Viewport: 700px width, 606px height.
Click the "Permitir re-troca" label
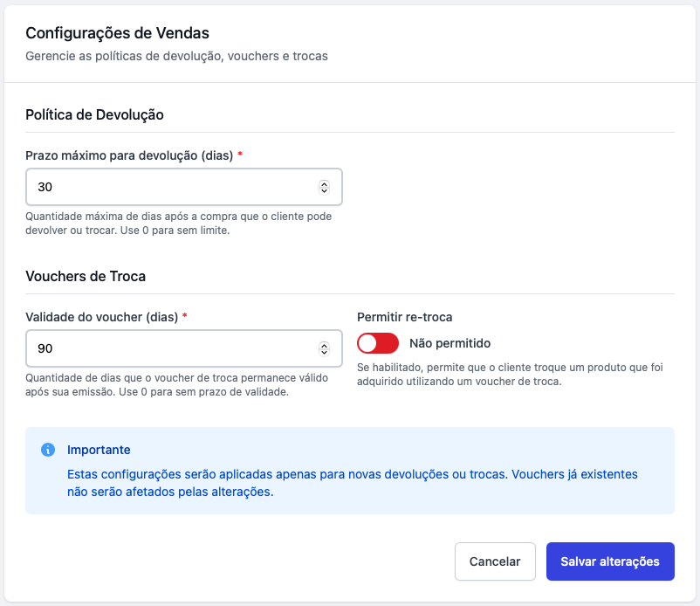coord(404,317)
